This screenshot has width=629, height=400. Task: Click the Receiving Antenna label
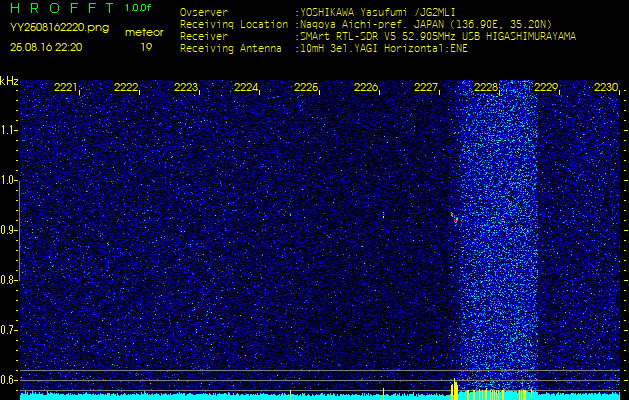tap(231, 49)
